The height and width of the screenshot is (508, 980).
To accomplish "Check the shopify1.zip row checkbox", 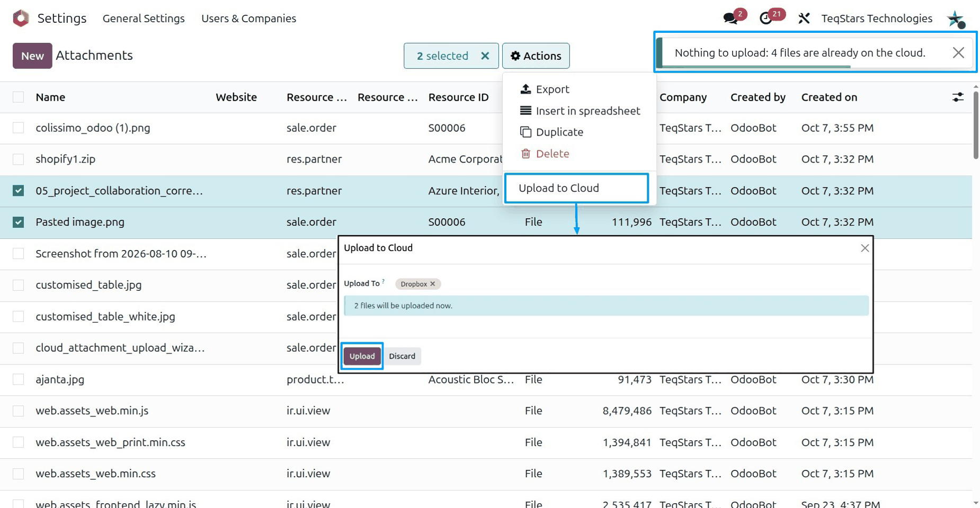I will coord(19,159).
